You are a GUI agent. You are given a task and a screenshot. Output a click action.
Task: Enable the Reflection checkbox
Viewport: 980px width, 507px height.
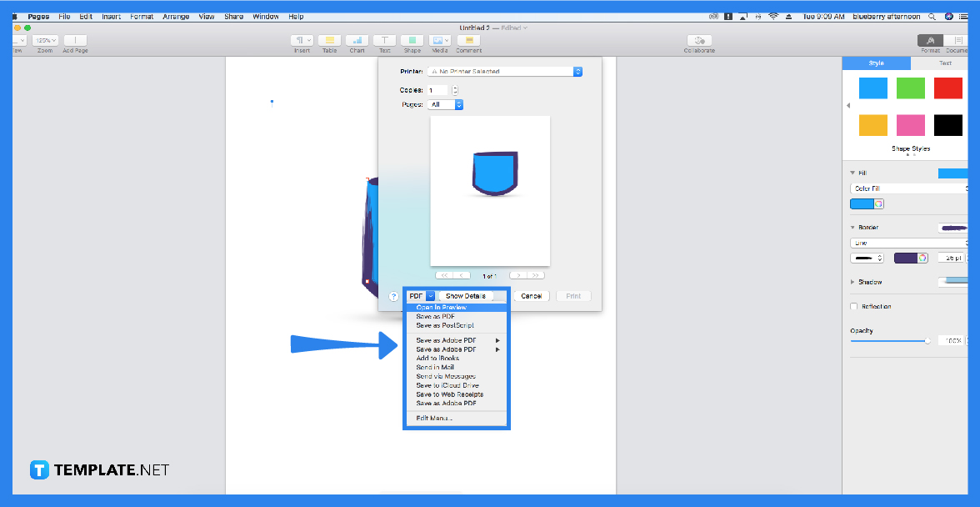(853, 306)
